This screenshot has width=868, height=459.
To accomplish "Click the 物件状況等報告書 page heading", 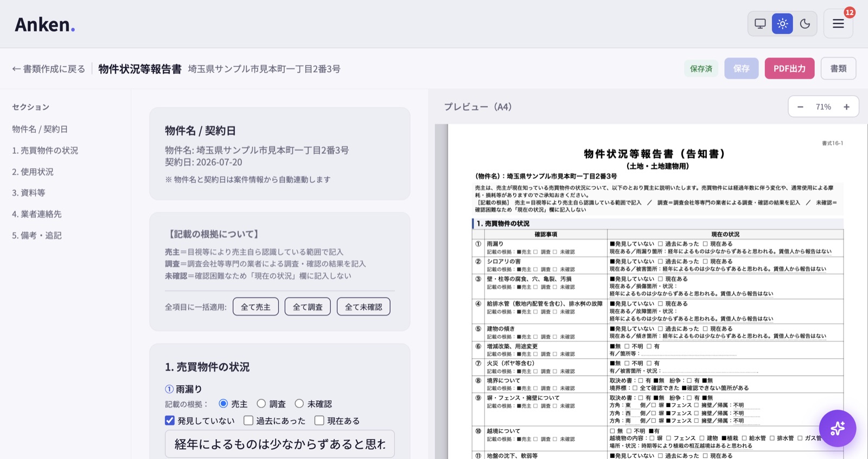I will [x=140, y=69].
